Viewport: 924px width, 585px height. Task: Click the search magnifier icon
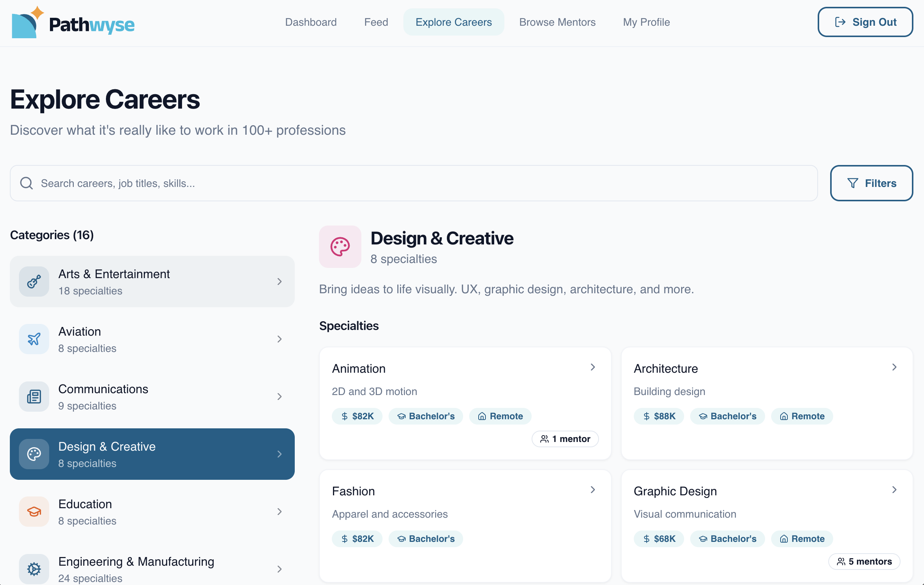click(26, 183)
